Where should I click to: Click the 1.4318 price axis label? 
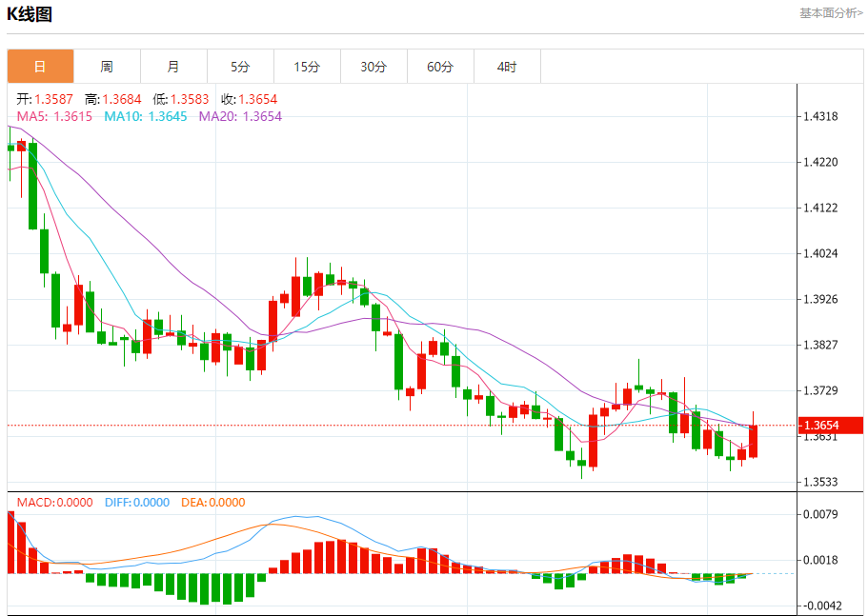click(x=820, y=116)
